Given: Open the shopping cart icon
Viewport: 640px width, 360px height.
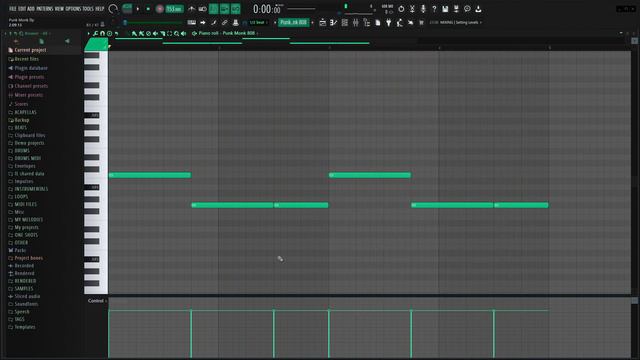Looking at the screenshot, I should point(422,22).
